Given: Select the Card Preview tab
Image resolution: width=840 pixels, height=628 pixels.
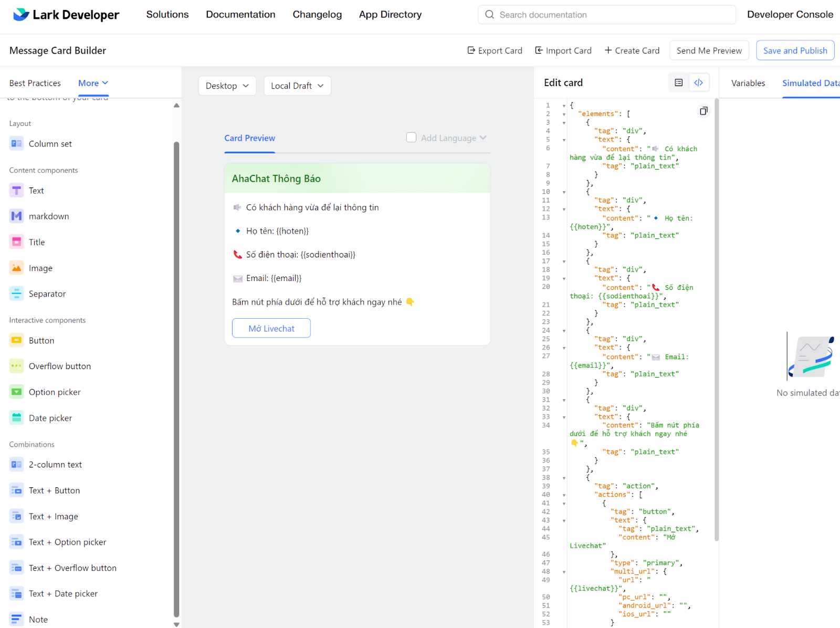Looking at the screenshot, I should 249,138.
